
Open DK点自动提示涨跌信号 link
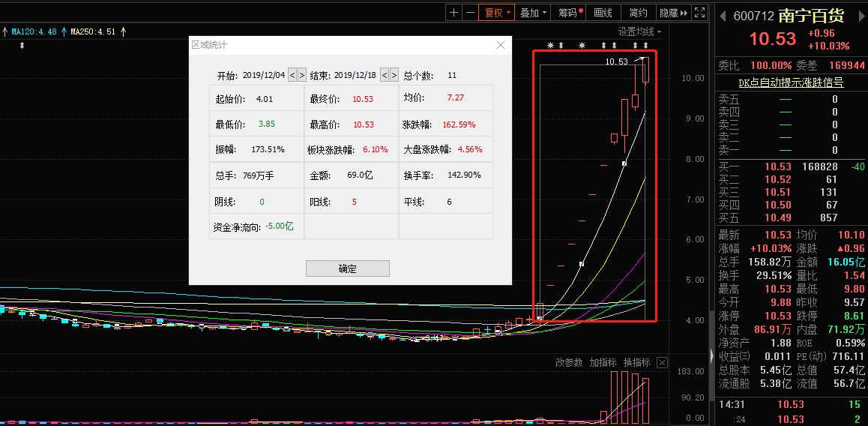pos(791,83)
